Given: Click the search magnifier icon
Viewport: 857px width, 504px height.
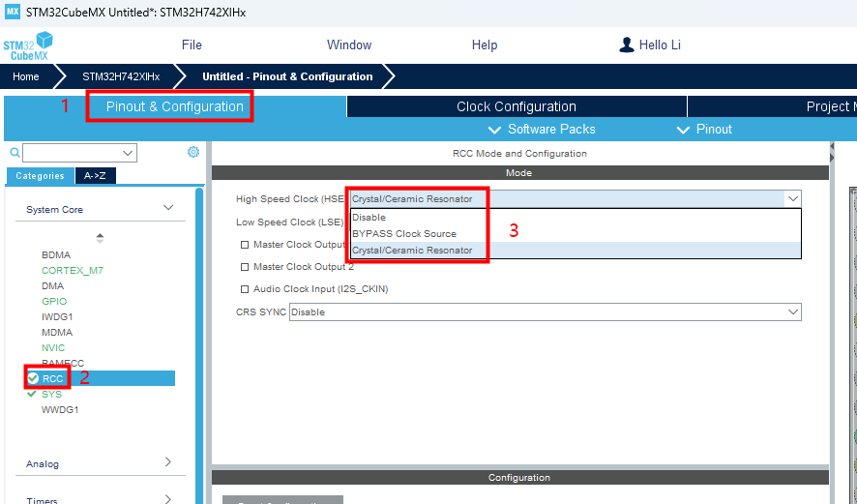Looking at the screenshot, I should click(15, 153).
